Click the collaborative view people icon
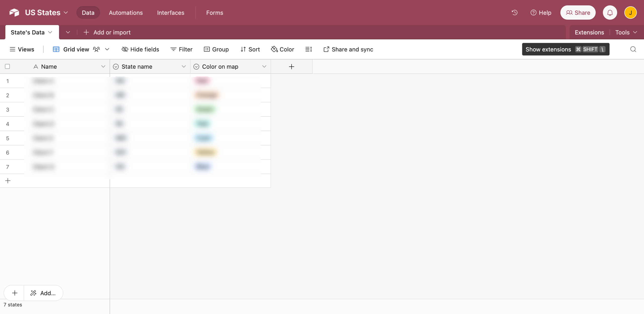Image resolution: width=644 pixels, height=314 pixels. 96,49
